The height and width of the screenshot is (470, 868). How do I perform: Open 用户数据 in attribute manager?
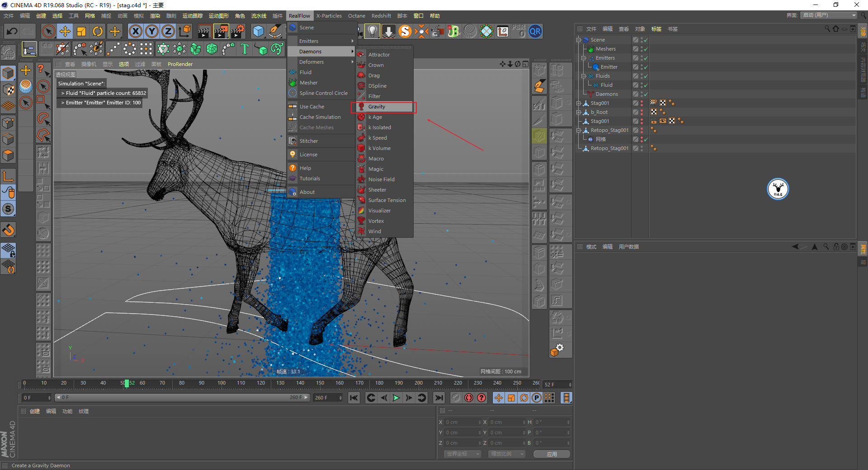point(629,247)
